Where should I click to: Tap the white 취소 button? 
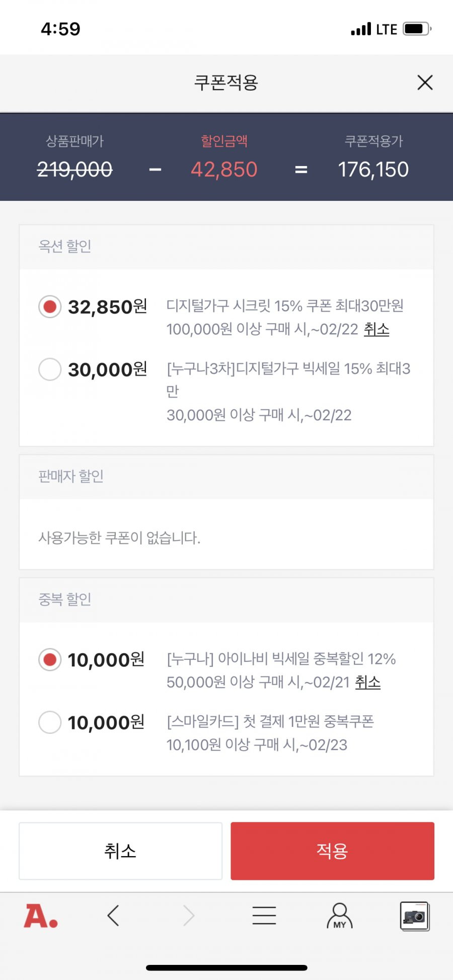click(120, 851)
